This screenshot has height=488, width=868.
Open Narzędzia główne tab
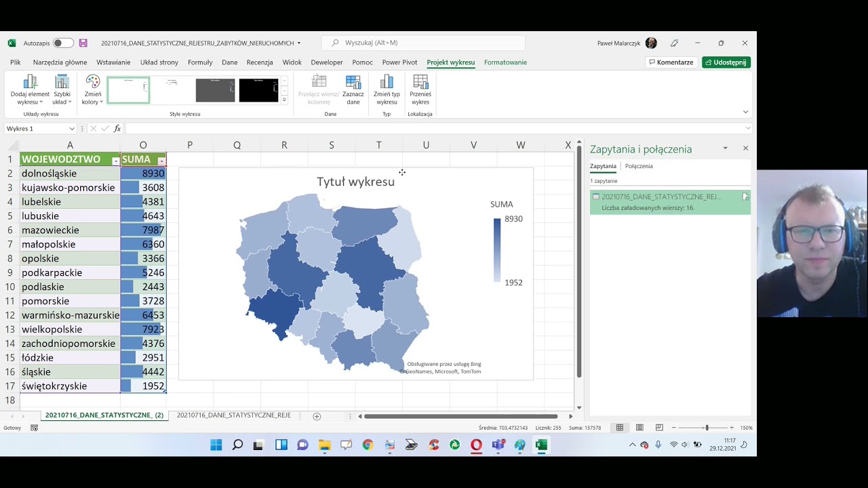point(60,62)
